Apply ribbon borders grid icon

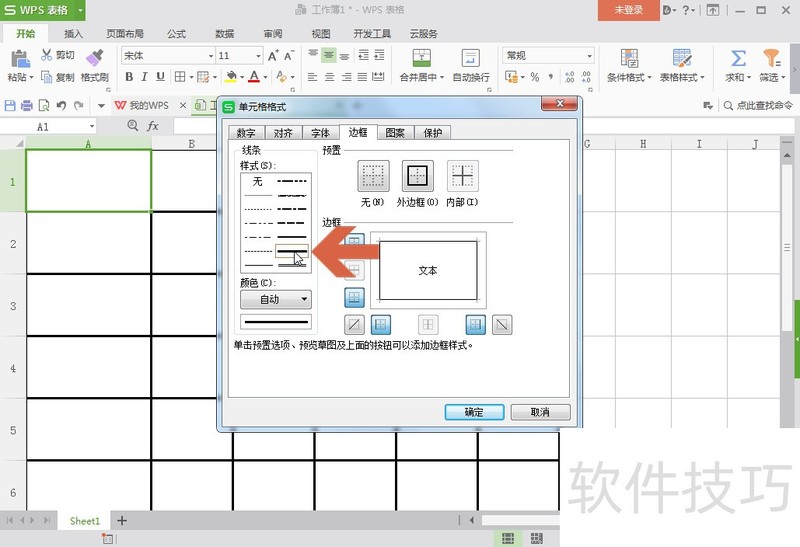pyautogui.click(x=180, y=77)
